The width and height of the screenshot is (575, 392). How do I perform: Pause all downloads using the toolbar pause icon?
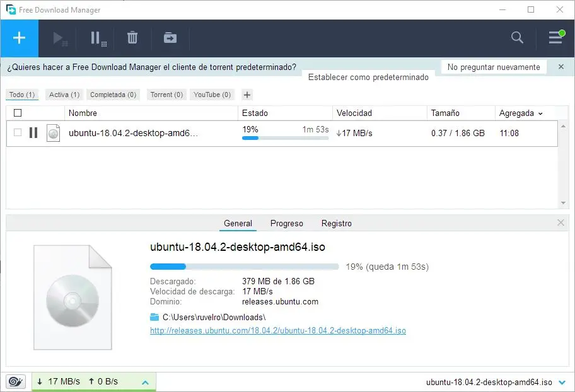tap(98, 38)
